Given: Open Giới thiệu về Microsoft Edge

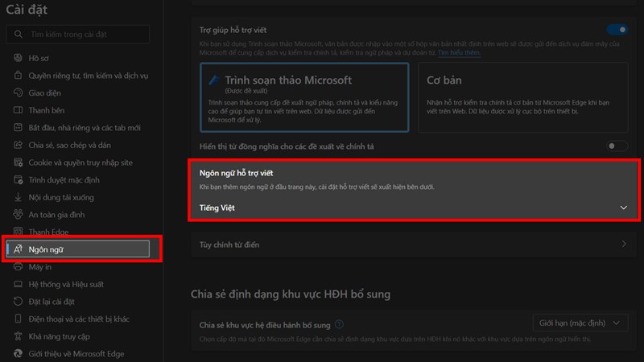Looking at the screenshot, I should tap(78, 354).
